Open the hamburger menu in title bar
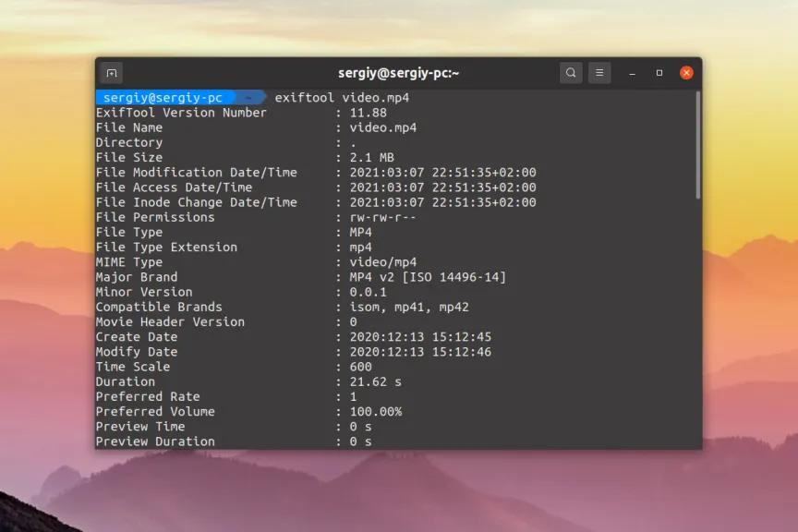798x532 pixels. (599, 73)
